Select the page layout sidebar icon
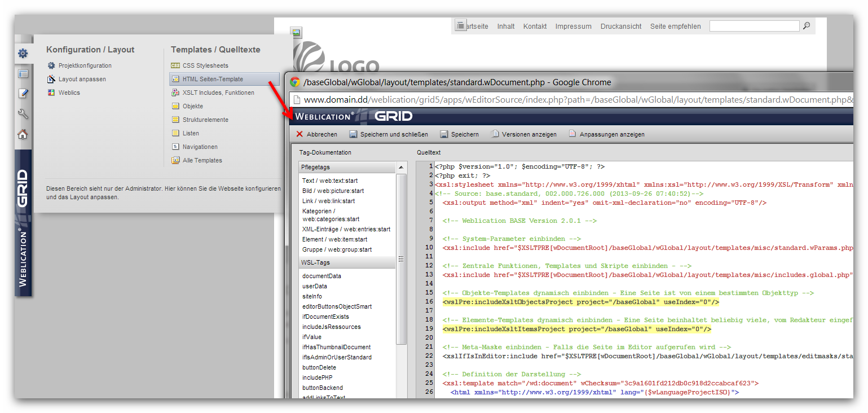The height and width of the screenshot is (413, 868). 23,73
